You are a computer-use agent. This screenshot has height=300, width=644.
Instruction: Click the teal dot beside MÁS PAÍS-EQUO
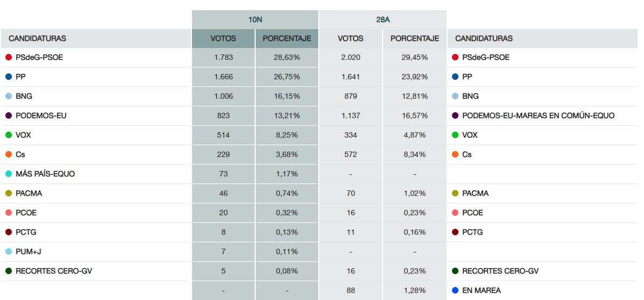click(9, 174)
